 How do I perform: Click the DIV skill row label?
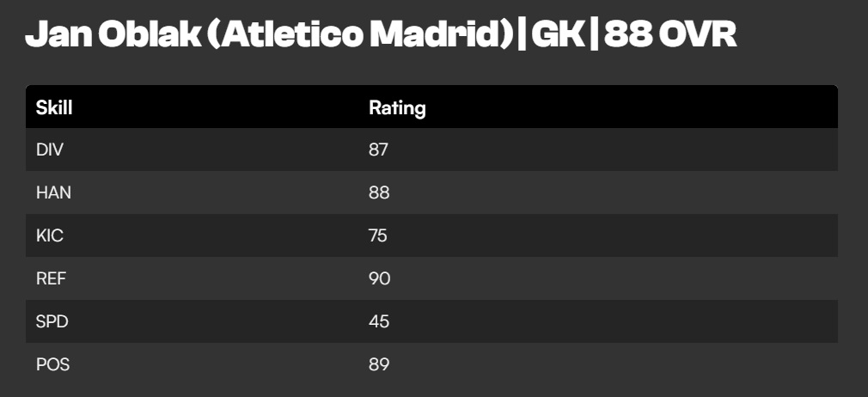pos(50,150)
